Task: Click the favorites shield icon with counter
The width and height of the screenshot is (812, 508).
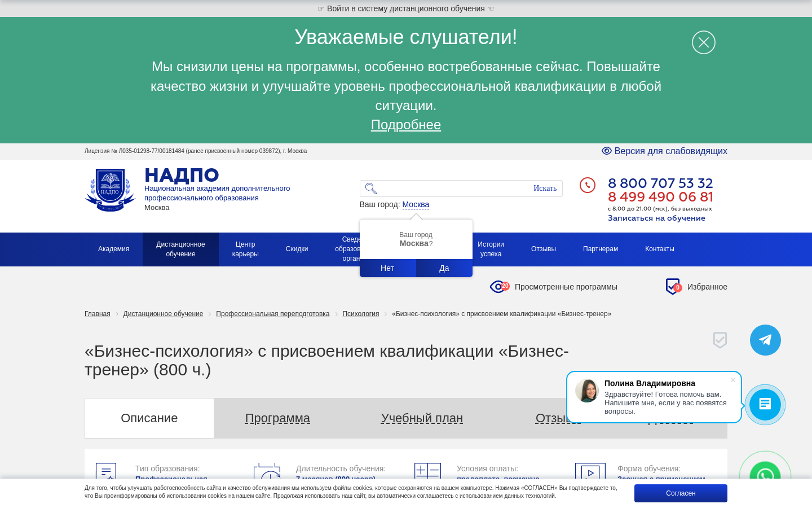Action: (x=674, y=287)
